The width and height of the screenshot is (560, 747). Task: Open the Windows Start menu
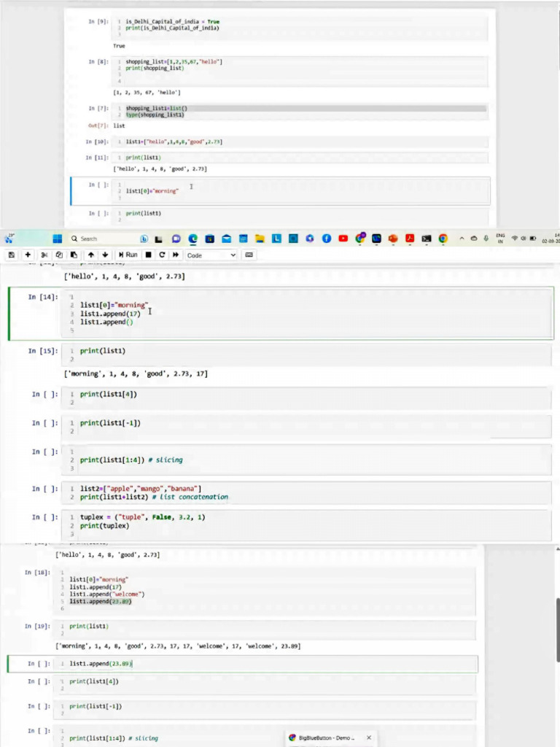point(57,239)
